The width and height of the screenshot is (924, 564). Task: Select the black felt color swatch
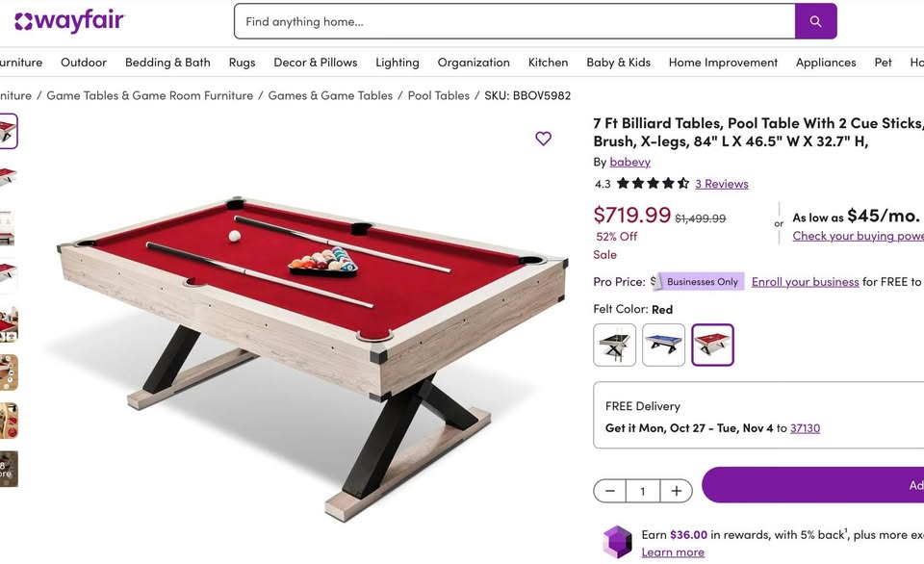tap(615, 345)
